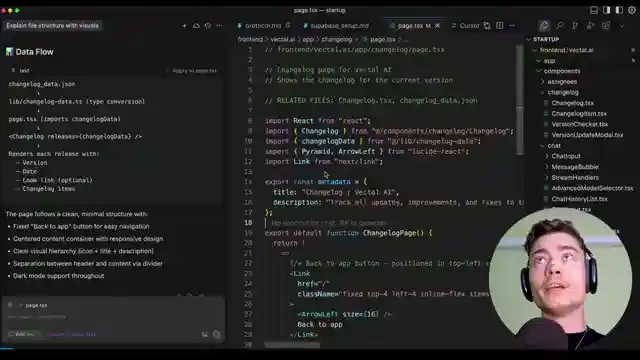Collapse the STARTUP explorer section

[x=529, y=39]
